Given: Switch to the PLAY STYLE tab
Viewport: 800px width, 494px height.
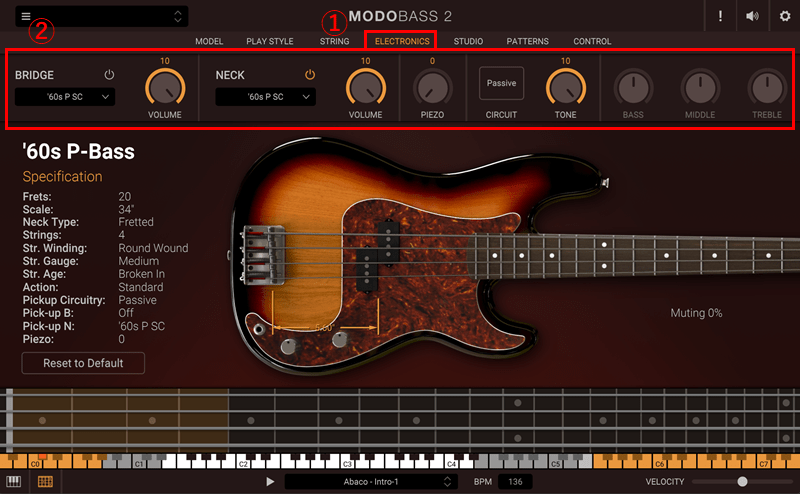Looking at the screenshot, I should [270, 41].
